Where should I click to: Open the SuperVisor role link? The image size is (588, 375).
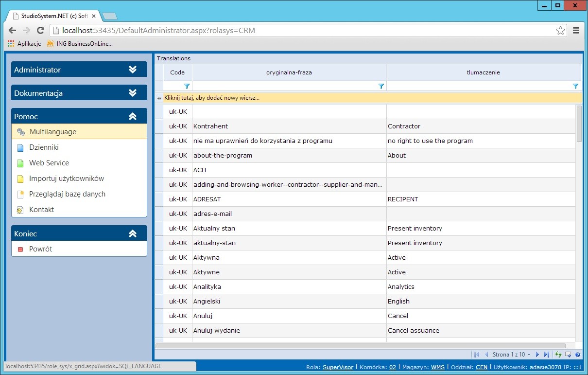point(338,367)
